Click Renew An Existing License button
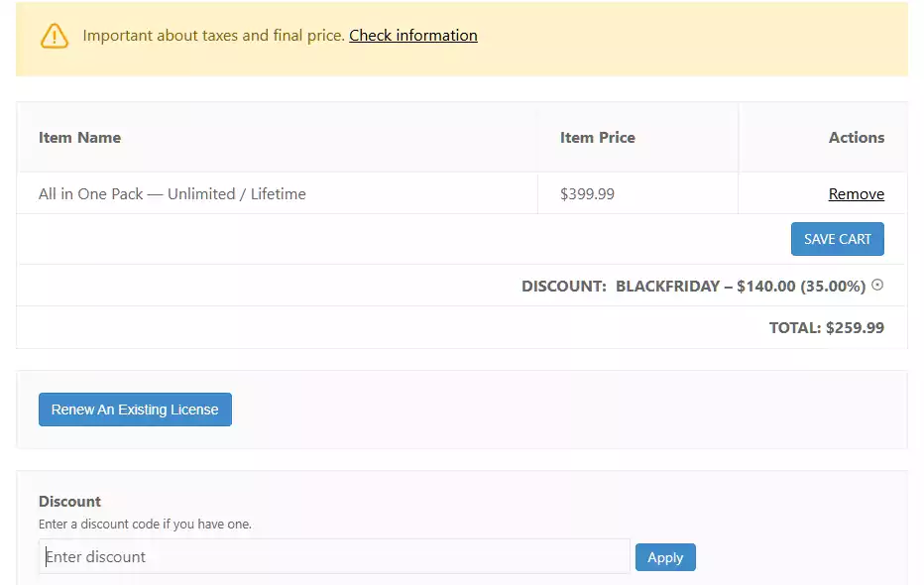This screenshot has width=924, height=585. coord(135,409)
